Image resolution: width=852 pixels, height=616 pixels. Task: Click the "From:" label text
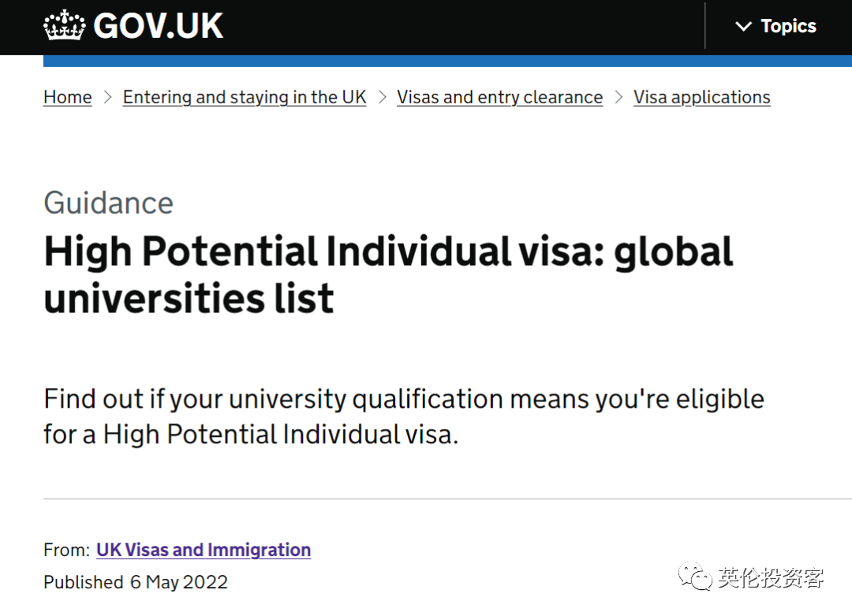click(66, 550)
